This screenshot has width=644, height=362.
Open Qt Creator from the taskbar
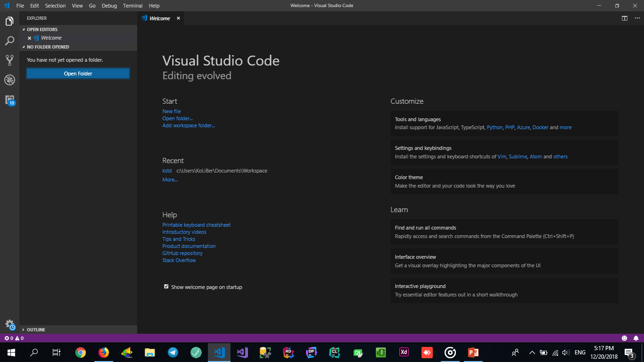[358, 352]
